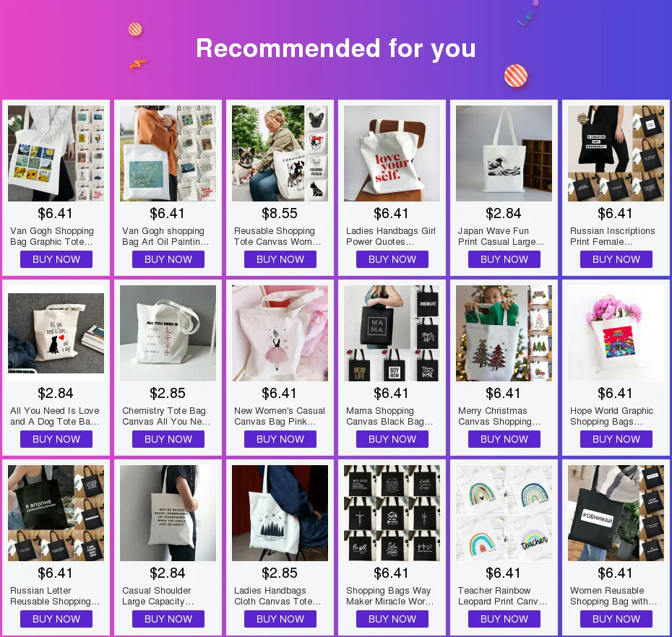
Task: Open 'Van Gogh shopping Bag Art Oil Paintin' link
Action: (x=165, y=236)
